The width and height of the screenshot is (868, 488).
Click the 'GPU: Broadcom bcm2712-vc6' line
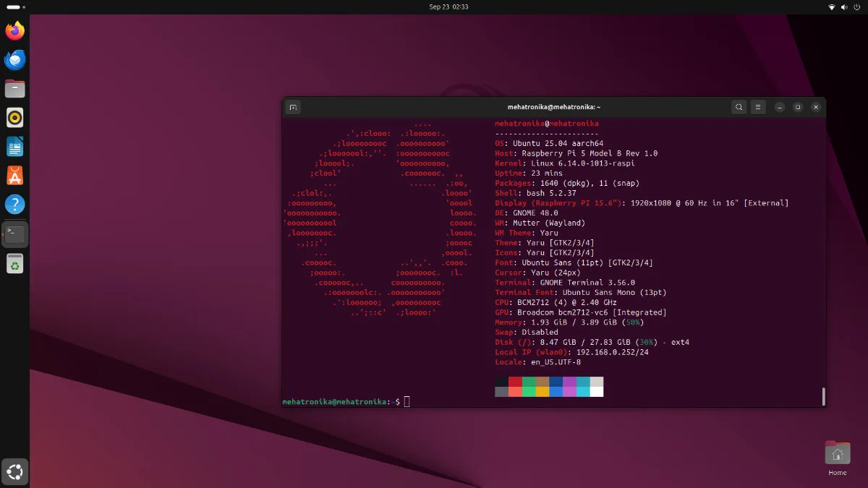(x=581, y=312)
